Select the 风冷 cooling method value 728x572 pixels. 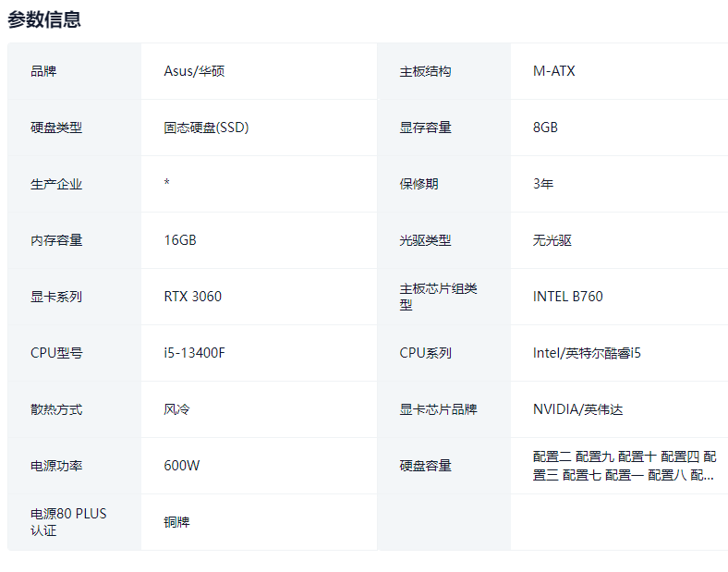pos(176,409)
